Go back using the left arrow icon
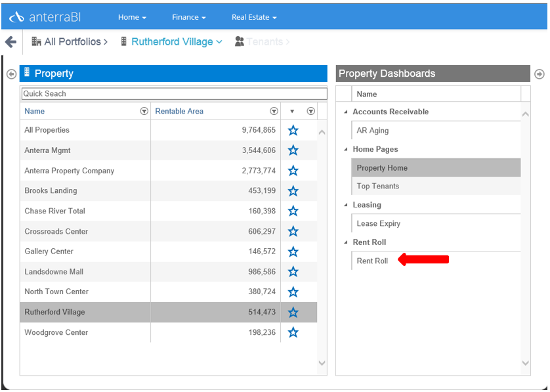This screenshot has width=550, height=392. click(11, 42)
